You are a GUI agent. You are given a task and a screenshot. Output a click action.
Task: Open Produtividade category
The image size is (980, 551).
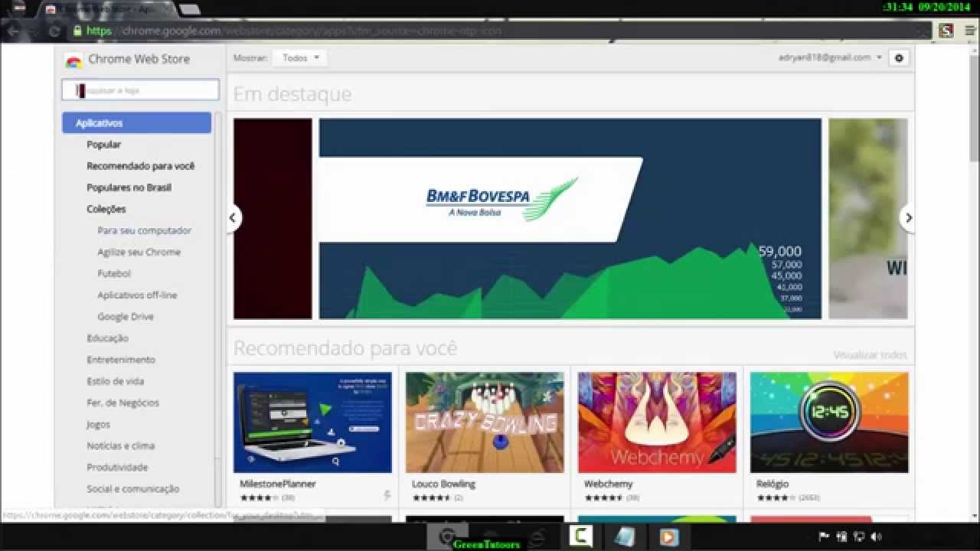point(117,467)
